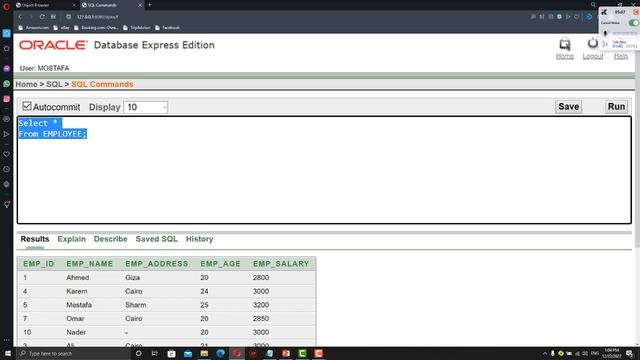The height and width of the screenshot is (360, 640).
Task: Click the EMP_NAME column header
Action: pos(89,264)
